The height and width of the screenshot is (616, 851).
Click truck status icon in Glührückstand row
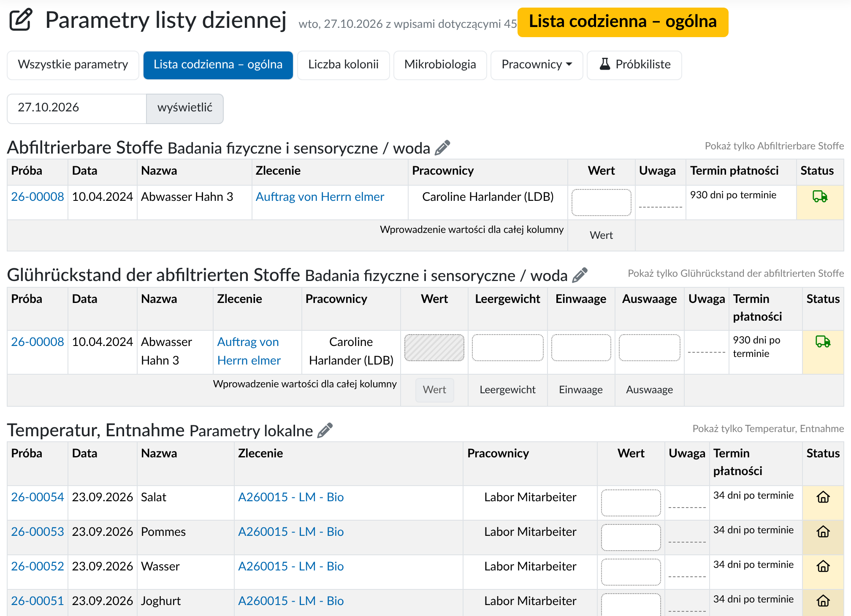[823, 342]
